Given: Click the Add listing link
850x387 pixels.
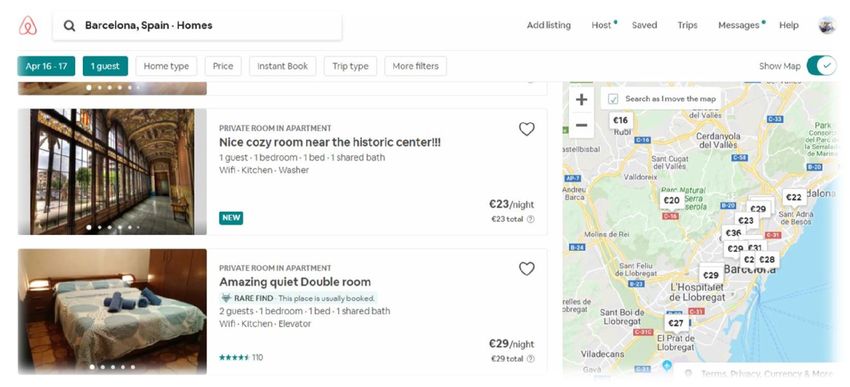Looking at the screenshot, I should [549, 25].
